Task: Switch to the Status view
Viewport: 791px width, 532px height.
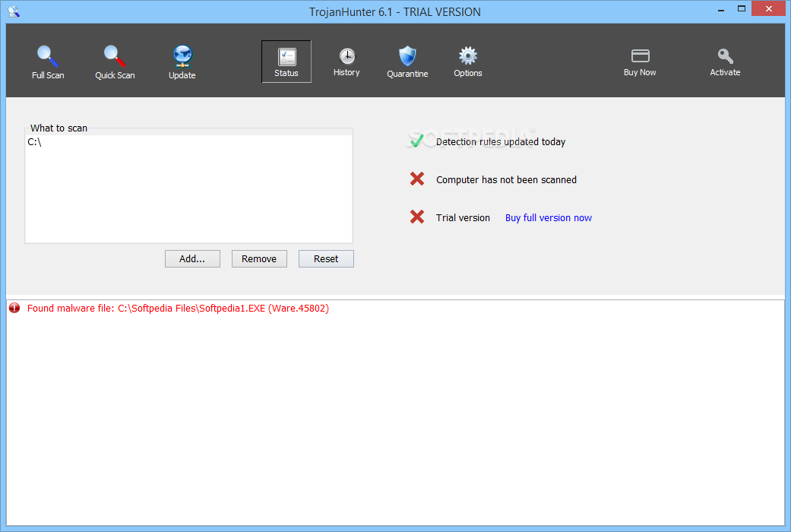Action: pyautogui.click(x=286, y=62)
